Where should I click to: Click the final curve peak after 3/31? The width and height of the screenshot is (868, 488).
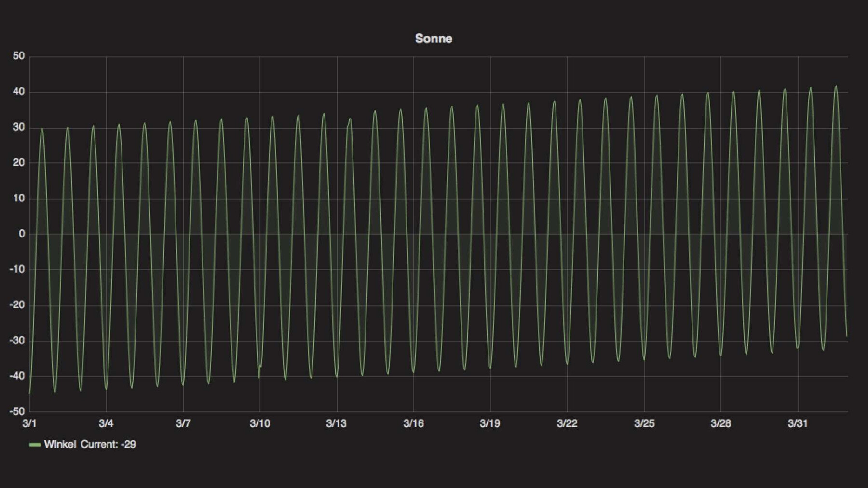pos(836,87)
